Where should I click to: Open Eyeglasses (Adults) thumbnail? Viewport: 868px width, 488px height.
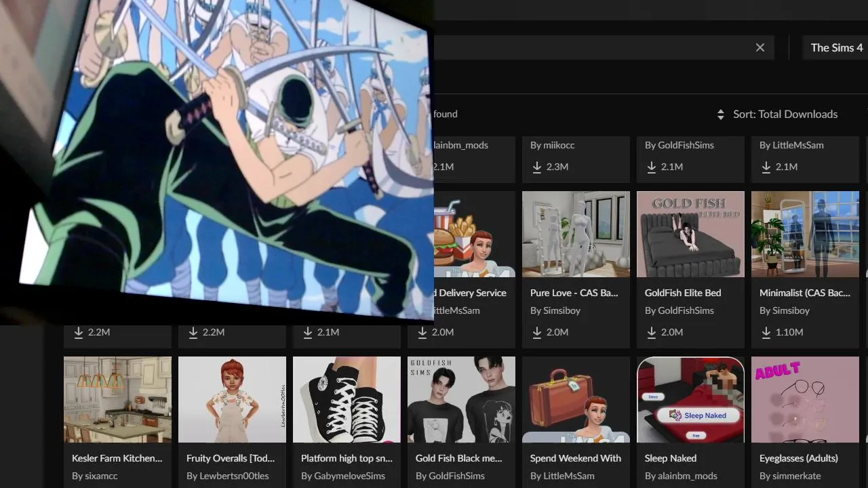pos(805,399)
